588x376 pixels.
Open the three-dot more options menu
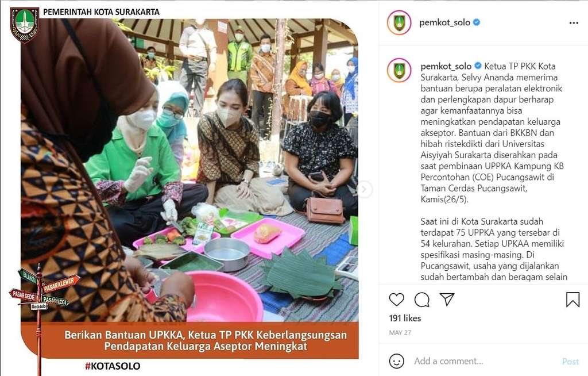coord(574,23)
